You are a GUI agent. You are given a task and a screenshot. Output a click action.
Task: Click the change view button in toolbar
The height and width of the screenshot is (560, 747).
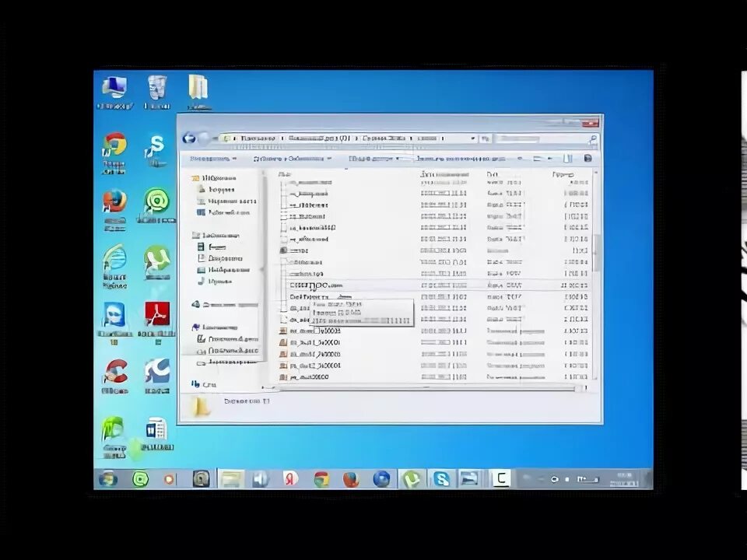538,159
